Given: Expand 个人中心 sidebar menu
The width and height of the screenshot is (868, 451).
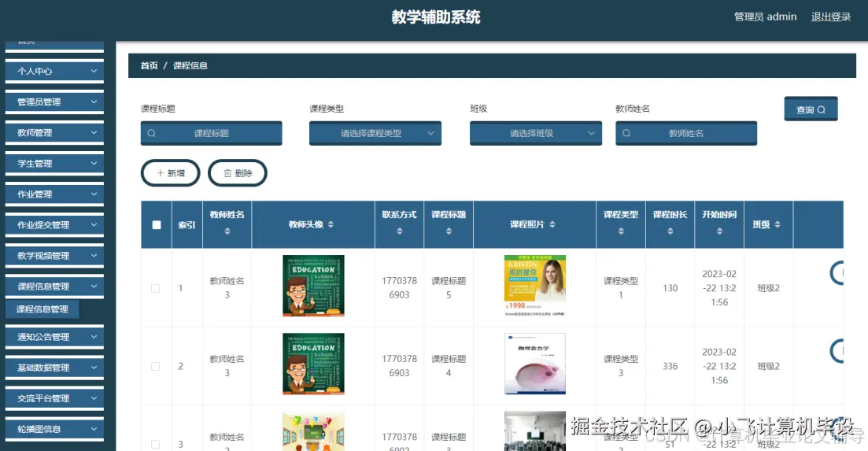Looking at the screenshot, I should tap(54, 71).
